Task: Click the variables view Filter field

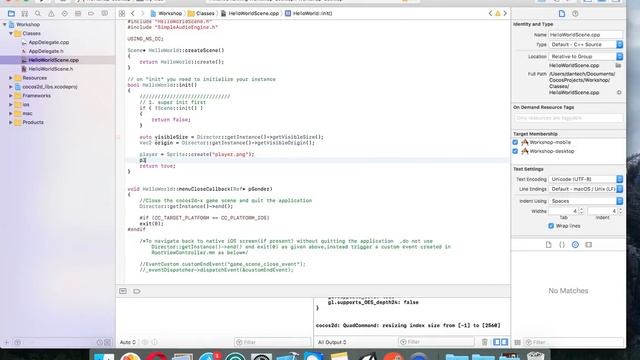Action: point(273,342)
